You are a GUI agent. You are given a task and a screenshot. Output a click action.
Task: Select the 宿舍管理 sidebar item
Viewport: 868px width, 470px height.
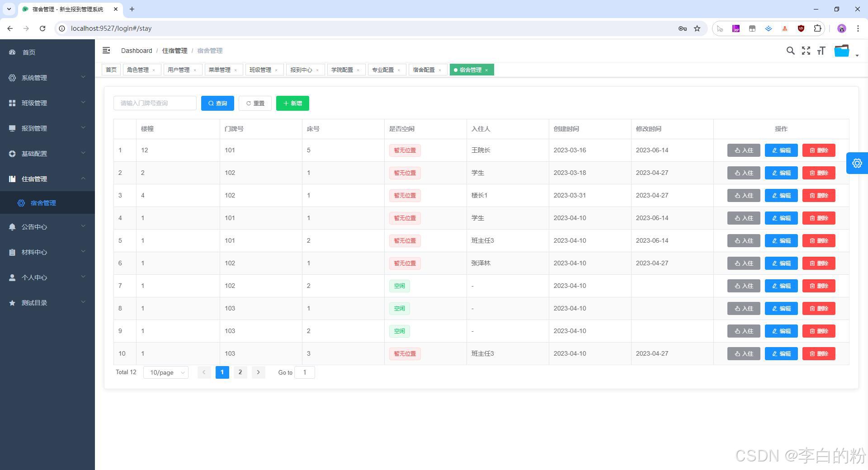click(47, 203)
